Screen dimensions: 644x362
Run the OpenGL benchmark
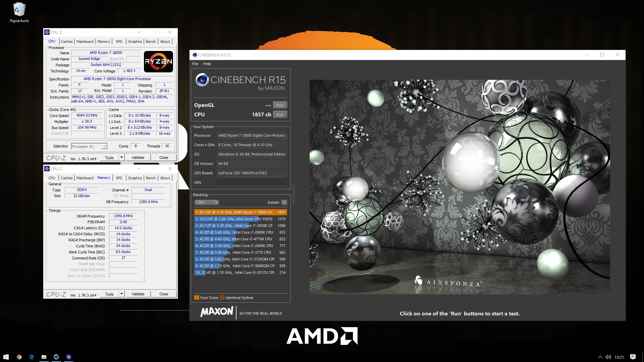click(x=280, y=105)
